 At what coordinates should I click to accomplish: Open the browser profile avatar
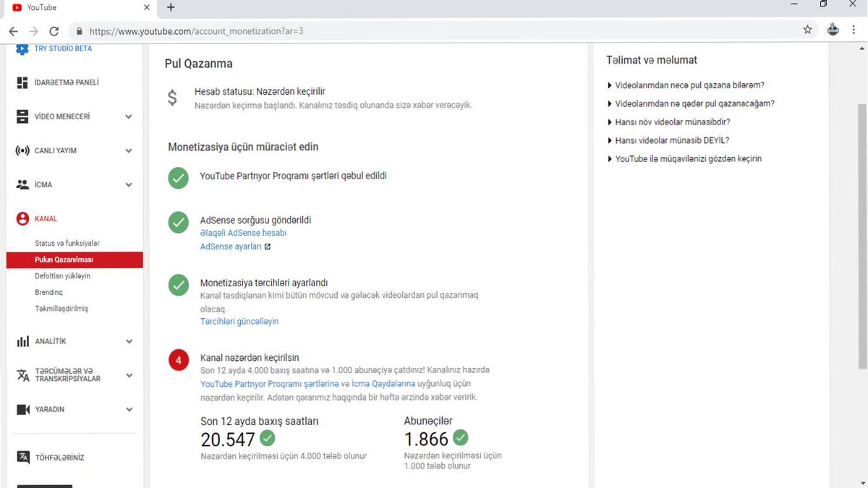coord(833,30)
